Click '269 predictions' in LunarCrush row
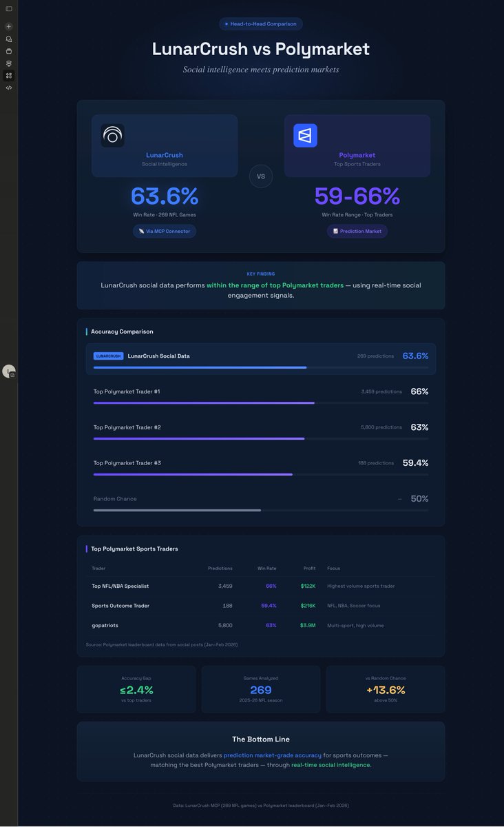The height and width of the screenshot is (827, 504). [x=375, y=356]
